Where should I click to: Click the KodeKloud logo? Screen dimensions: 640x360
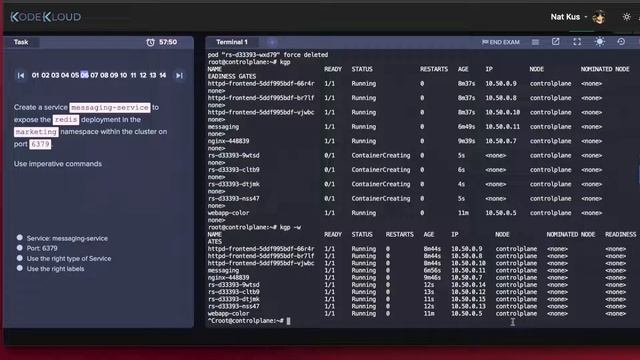coord(45,17)
